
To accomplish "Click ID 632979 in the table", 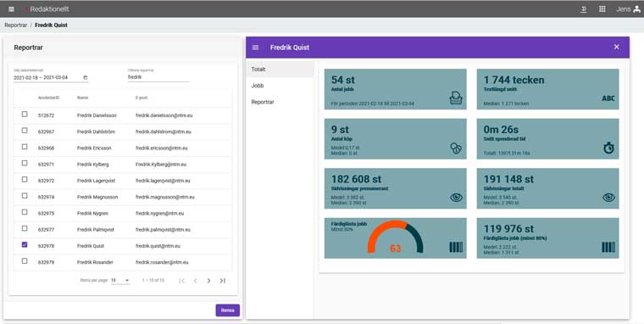I will (x=46, y=262).
